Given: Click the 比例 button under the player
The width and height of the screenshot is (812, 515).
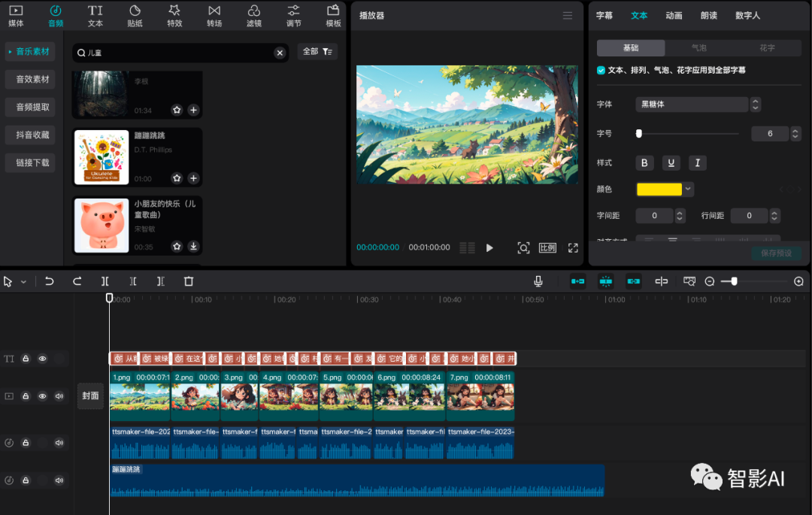Looking at the screenshot, I should [x=547, y=247].
